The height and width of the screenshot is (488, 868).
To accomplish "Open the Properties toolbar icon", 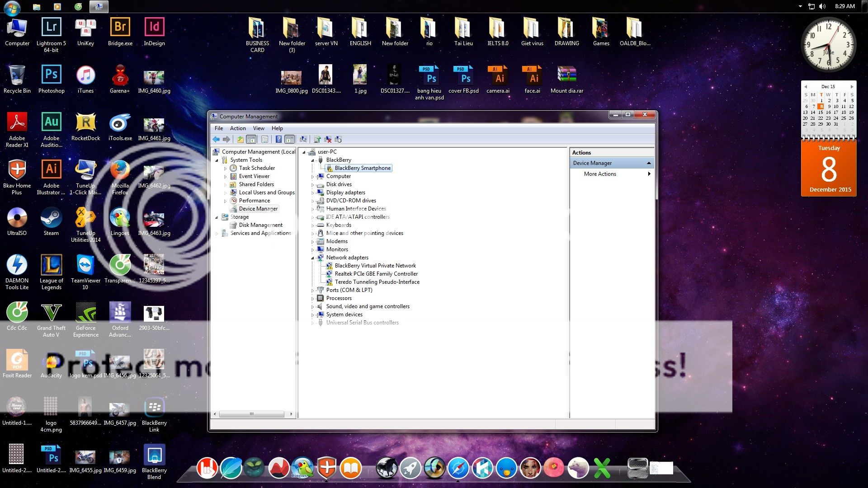I will [x=265, y=140].
